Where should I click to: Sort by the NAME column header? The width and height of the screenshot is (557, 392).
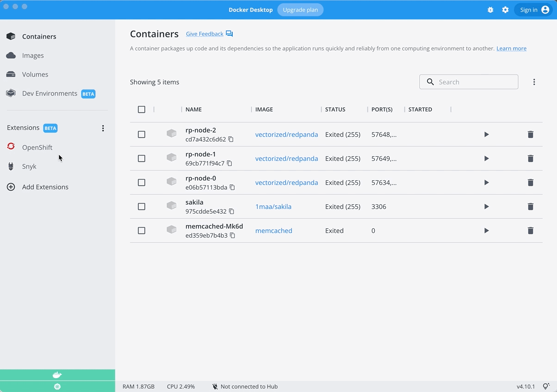pos(193,110)
